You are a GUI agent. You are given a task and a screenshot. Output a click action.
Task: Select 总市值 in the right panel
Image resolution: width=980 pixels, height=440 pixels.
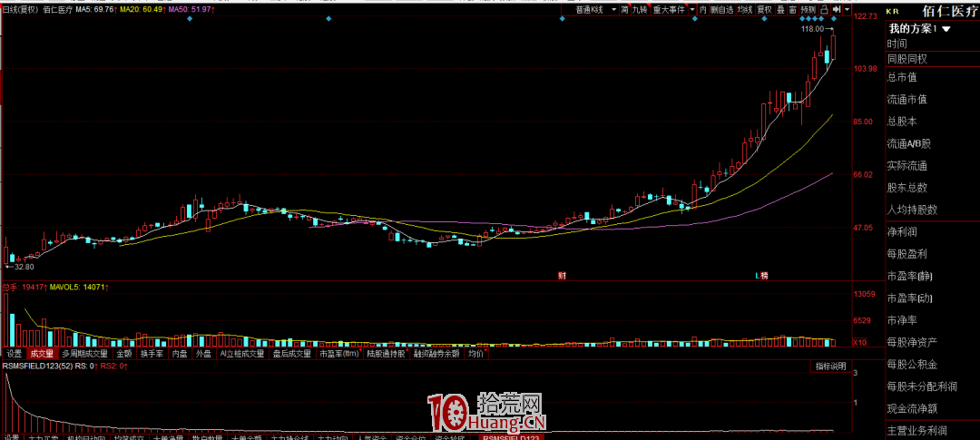coord(901,77)
